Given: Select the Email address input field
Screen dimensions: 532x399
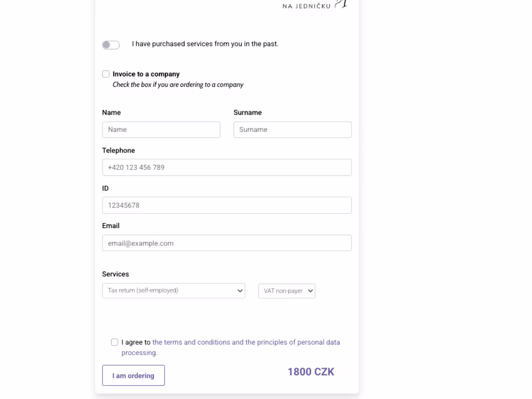Looking at the screenshot, I should click(227, 243).
